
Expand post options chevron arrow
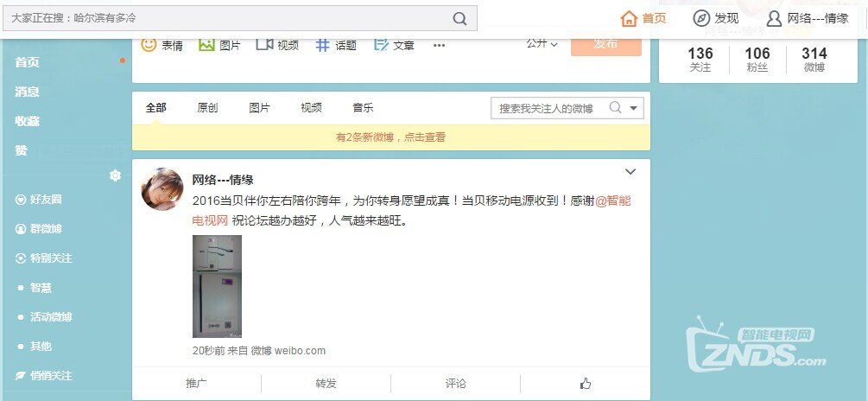pyautogui.click(x=630, y=172)
